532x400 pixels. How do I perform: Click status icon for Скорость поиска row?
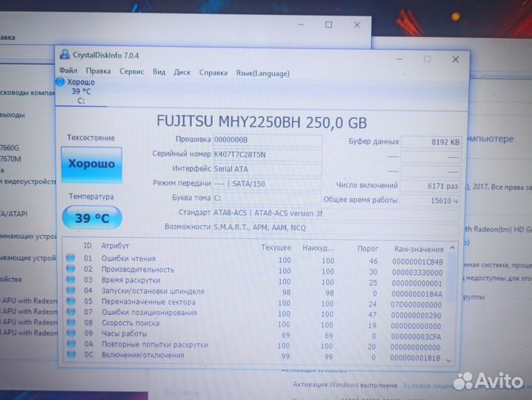tap(71, 322)
